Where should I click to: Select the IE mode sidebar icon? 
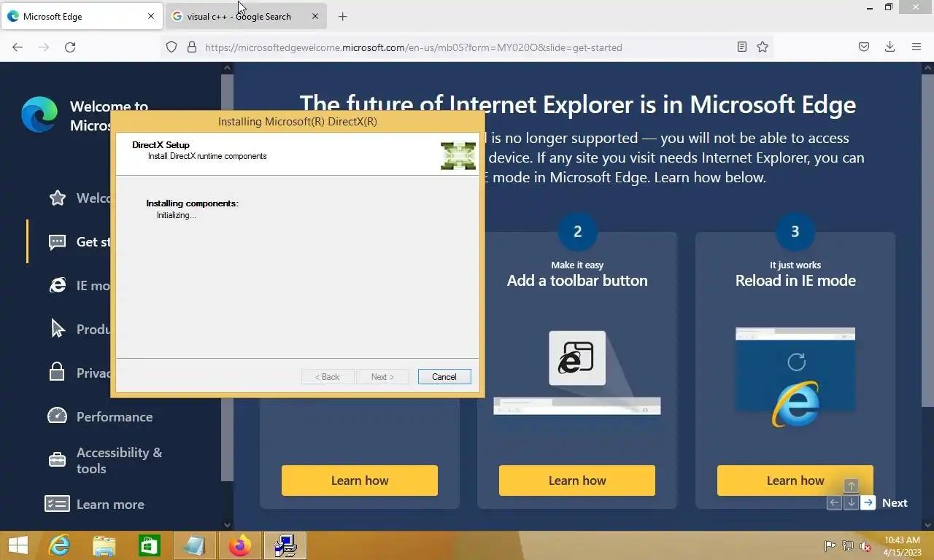(x=58, y=285)
